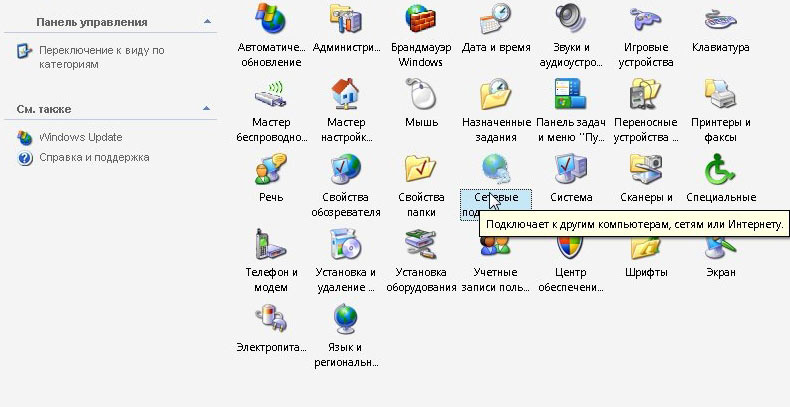Screen dimensions: 790x407
Task: Open Дата и время clock icon
Action: pyautogui.click(x=497, y=19)
